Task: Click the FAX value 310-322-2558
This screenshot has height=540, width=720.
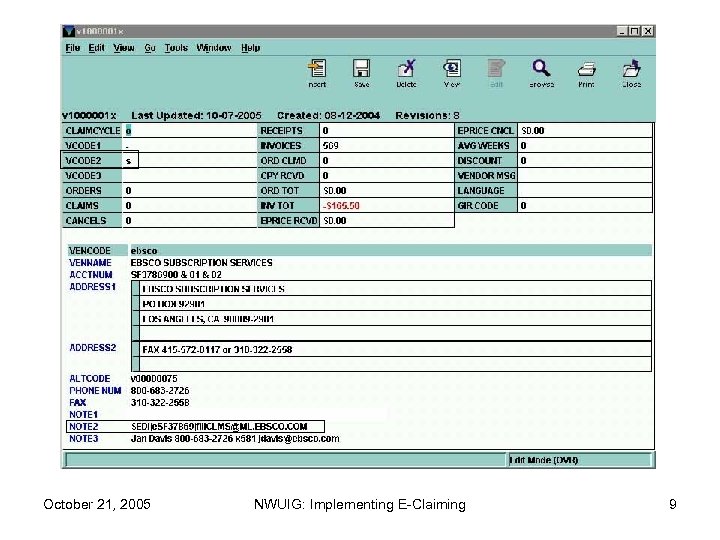Action: (x=160, y=403)
